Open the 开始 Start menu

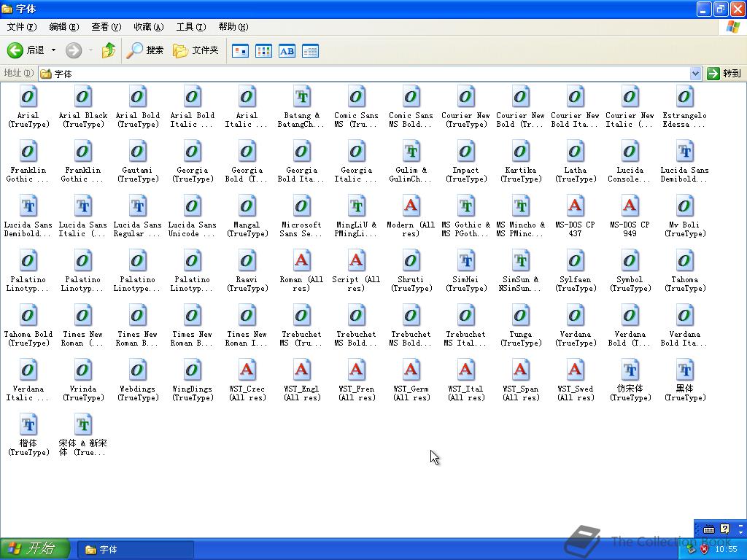pos(35,549)
